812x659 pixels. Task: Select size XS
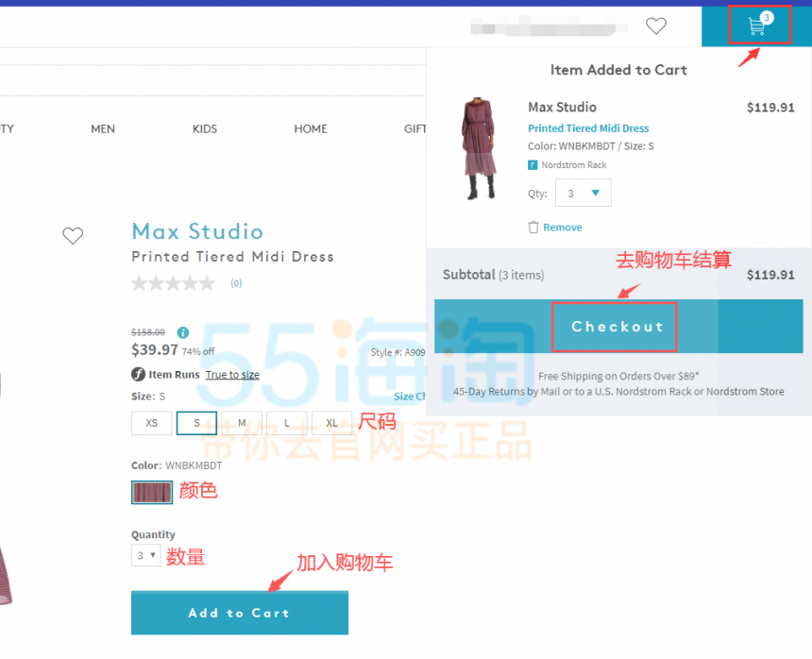pos(151,423)
